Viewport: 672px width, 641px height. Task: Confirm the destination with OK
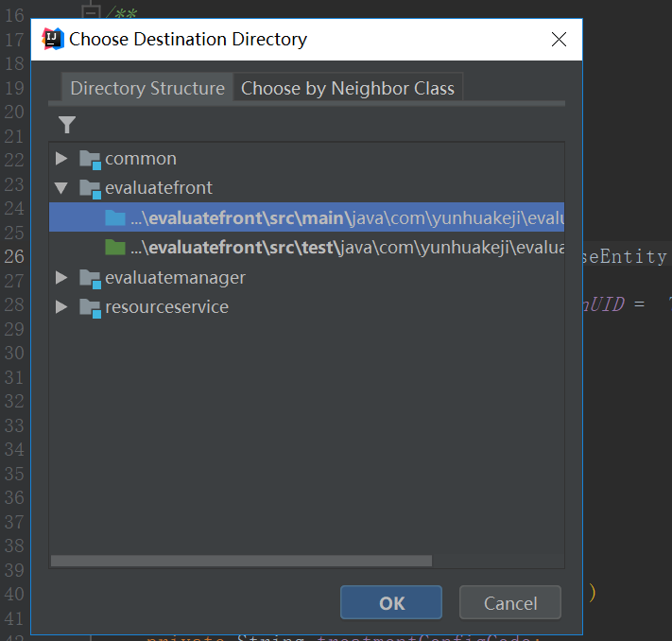pyautogui.click(x=391, y=603)
